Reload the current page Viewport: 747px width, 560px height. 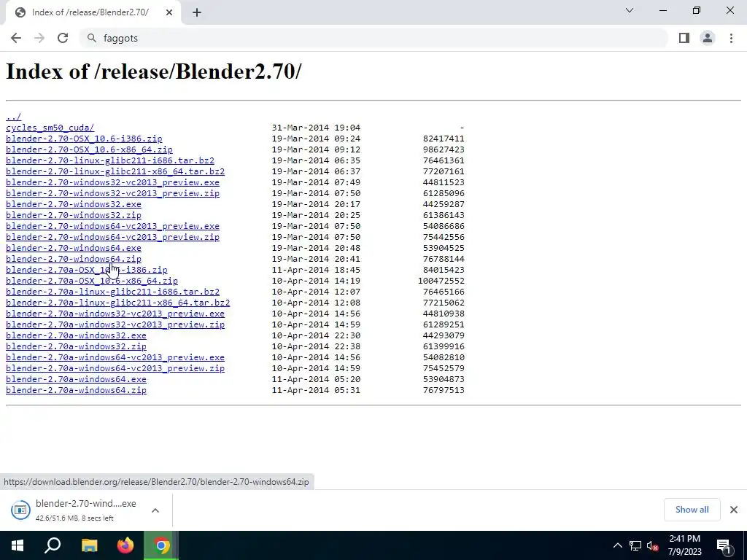(63, 38)
